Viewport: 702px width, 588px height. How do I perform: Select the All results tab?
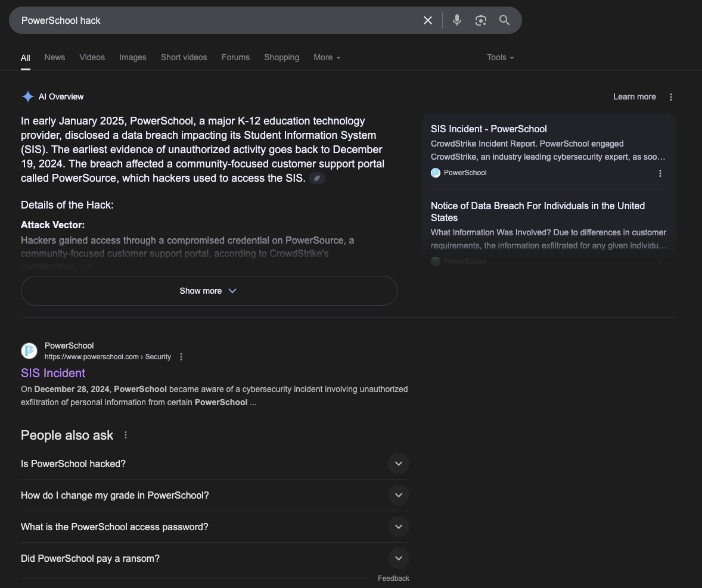tap(26, 58)
